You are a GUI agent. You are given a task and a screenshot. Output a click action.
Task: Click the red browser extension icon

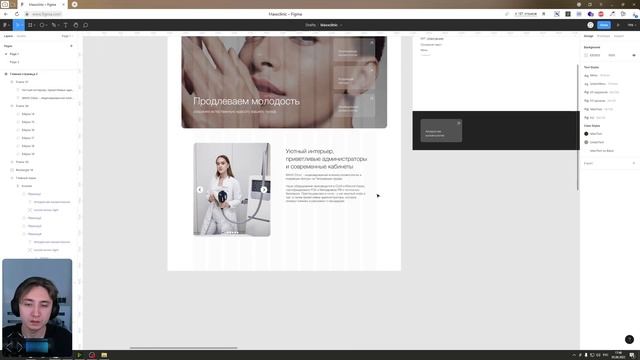point(601,14)
